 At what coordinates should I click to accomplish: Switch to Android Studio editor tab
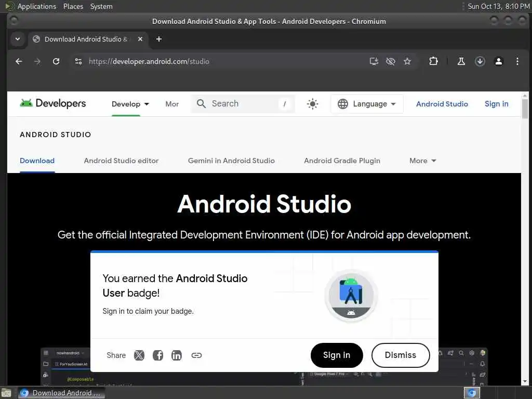click(121, 161)
